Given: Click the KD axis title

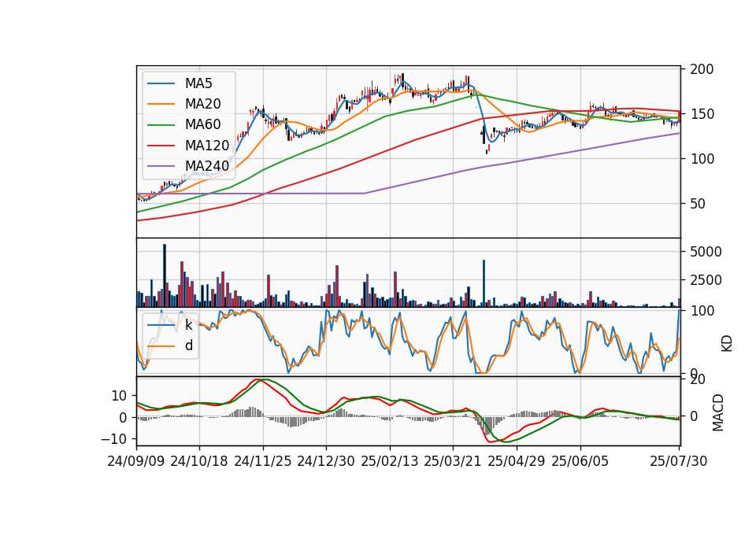Looking at the screenshot, I should (727, 343).
